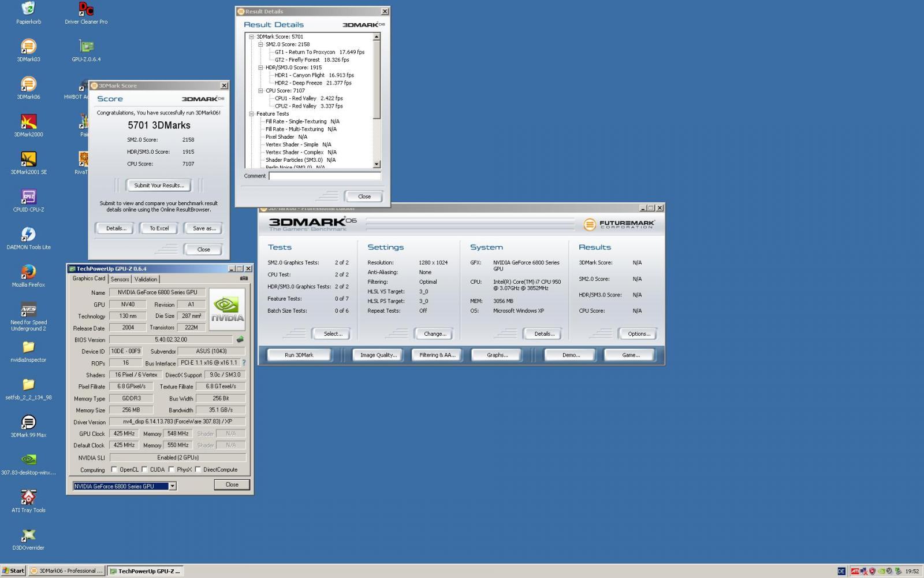The height and width of the screenshot is (578, 924).
Task: Click Submit Your Results button
Action: [x=159, y=186]
